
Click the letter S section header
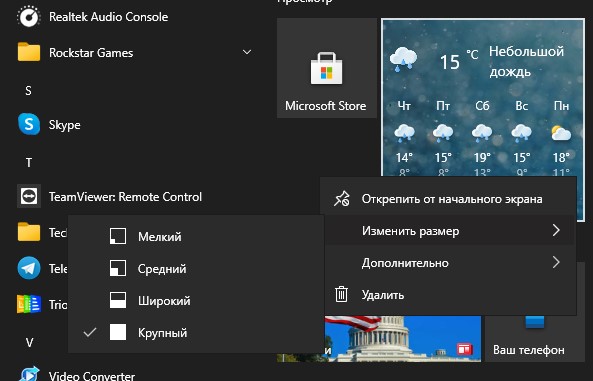tap(28, 90)
